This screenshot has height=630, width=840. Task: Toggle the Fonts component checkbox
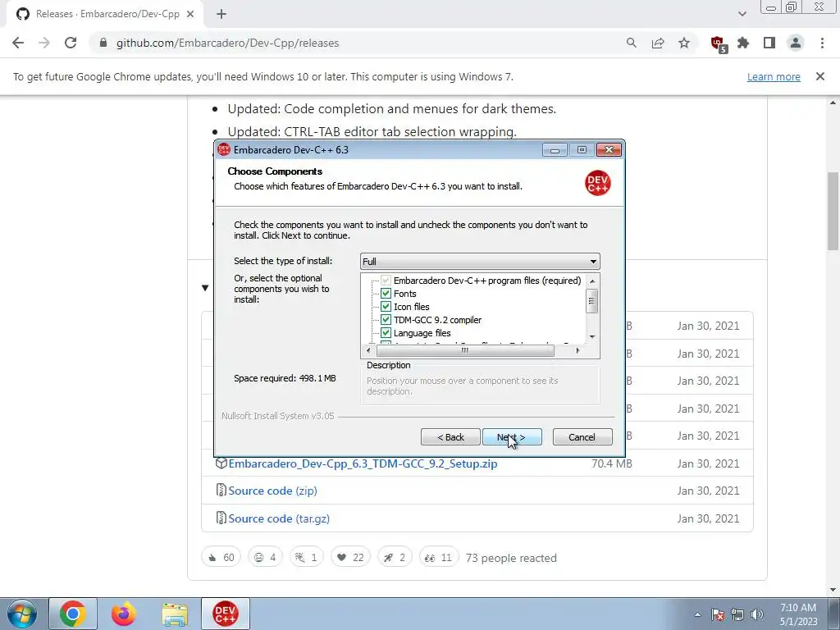click(x=386, y=294)
